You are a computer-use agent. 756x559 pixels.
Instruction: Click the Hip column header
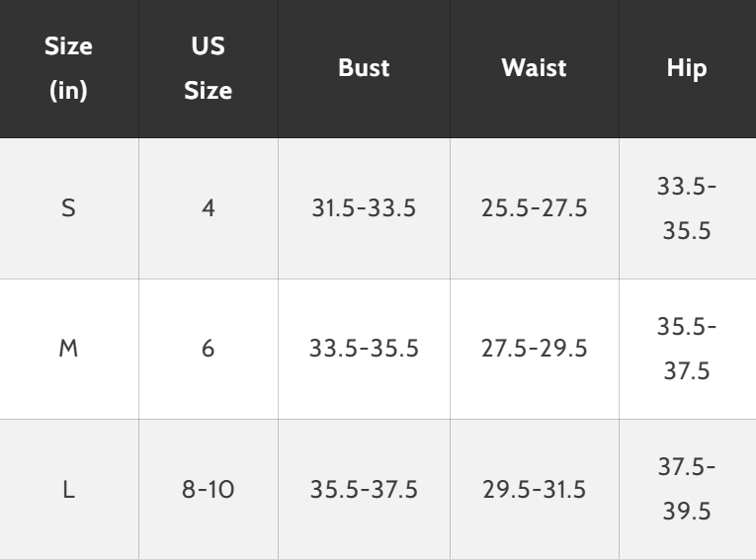(x=688, y=68)
